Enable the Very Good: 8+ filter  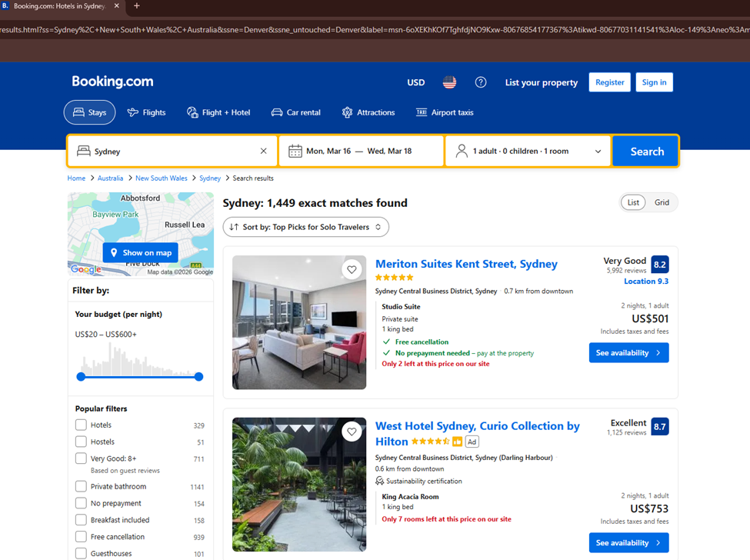81,458
